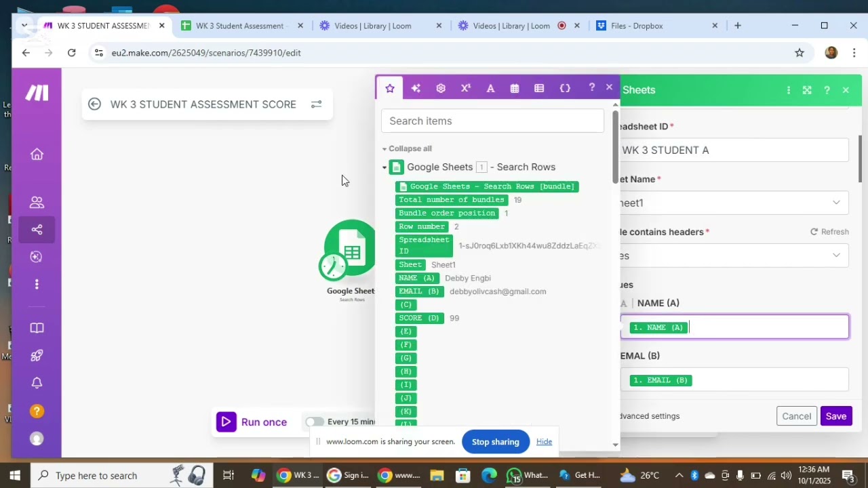Open File Explorer from taskbar
Screen dimensions: 868x488
point(437,476)
